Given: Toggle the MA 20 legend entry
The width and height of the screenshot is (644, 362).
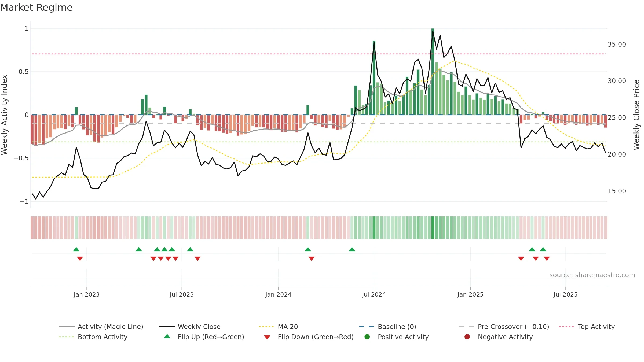Looking at the screenshot, I should point(279,327).
